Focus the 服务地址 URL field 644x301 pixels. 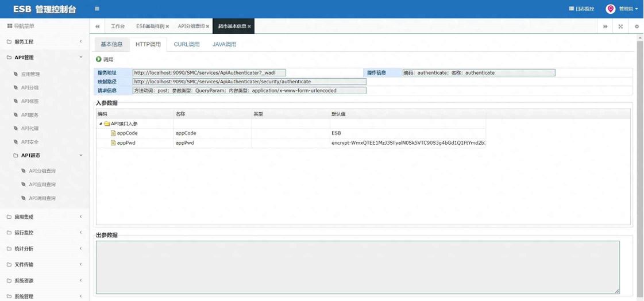209,73
